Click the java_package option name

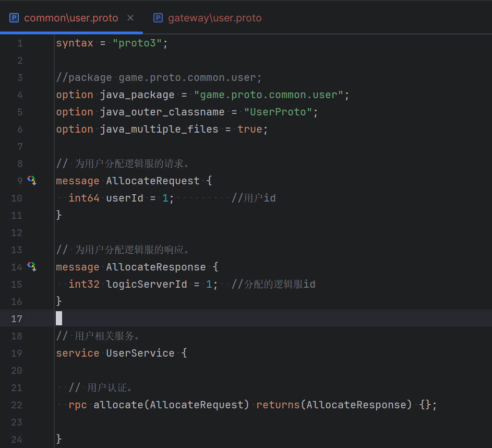point(137,95)
